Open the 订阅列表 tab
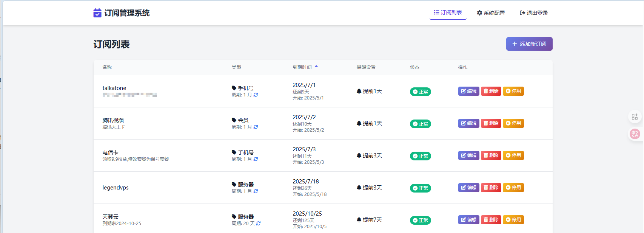This screenshot has width=644, height=233. [x=448, y=13]
